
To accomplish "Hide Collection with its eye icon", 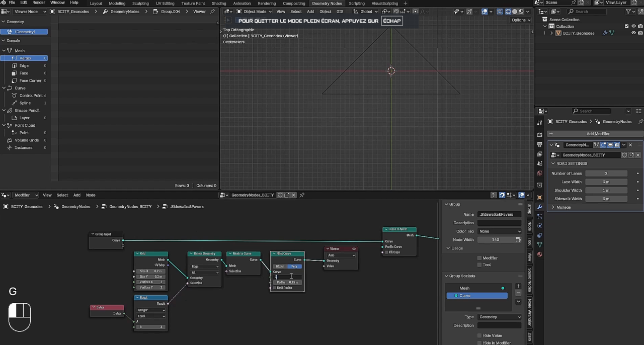I will coord(633,26).
